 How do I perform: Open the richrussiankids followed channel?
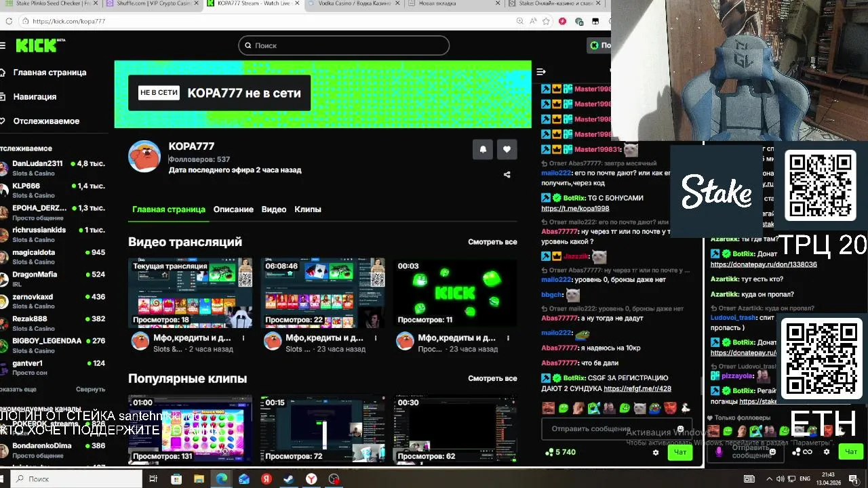coord(53,235)
